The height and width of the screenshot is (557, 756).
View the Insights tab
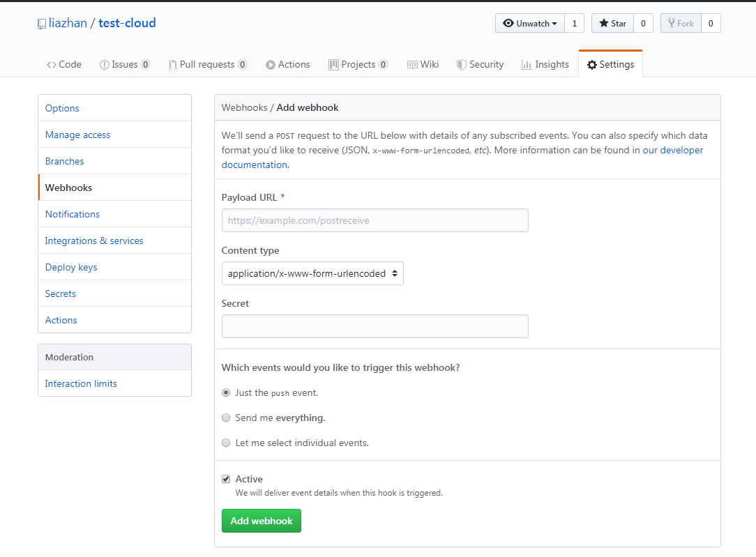click(x=545, y=65)
